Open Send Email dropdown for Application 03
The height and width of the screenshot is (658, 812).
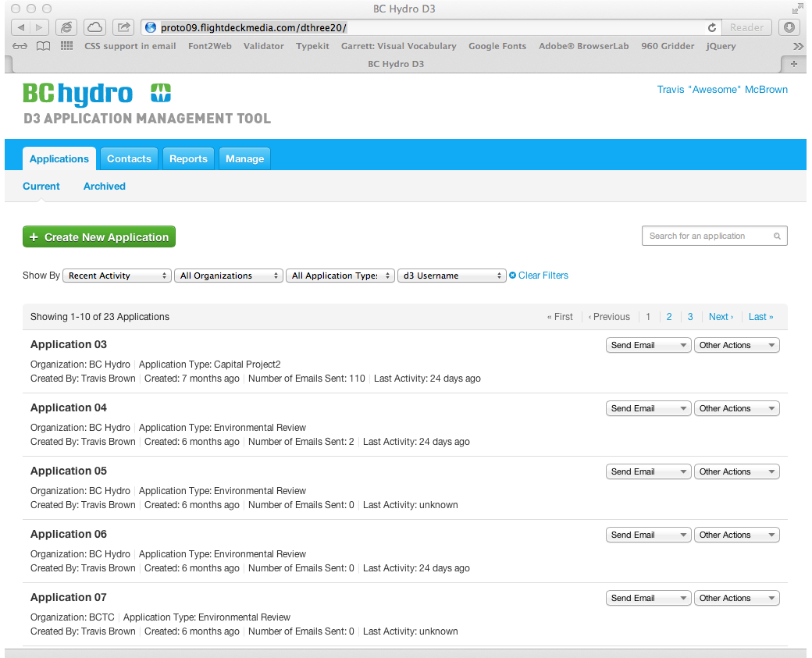[x=648, y=345]
